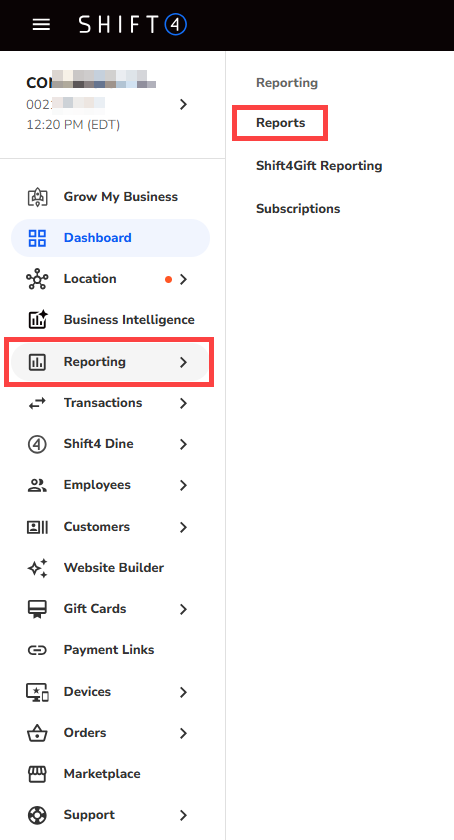Expand the Location submenu arrow
The width and height of the screenshot is (454, 840).
(x=183, y=279)
